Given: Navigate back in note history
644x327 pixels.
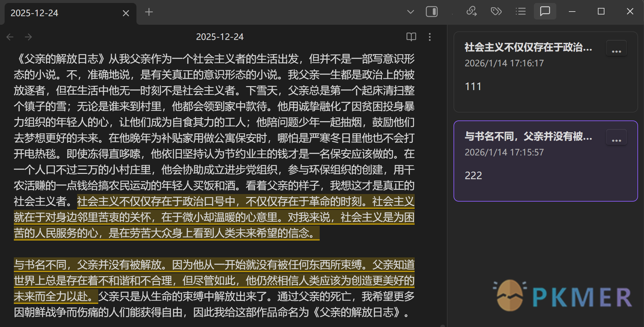Looking at the screenshot, I should (10, 37).
